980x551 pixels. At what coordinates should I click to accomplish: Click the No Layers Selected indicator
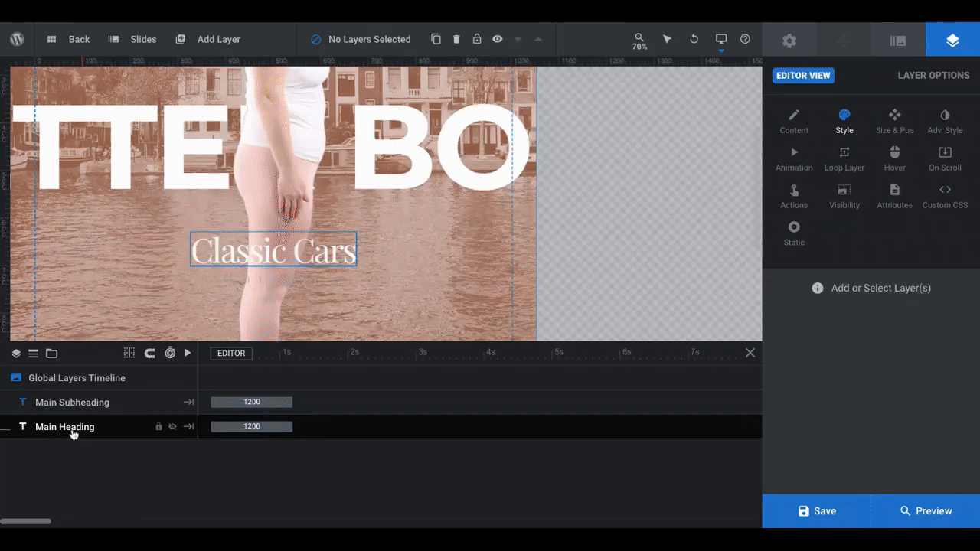click(x=361, y=39)
